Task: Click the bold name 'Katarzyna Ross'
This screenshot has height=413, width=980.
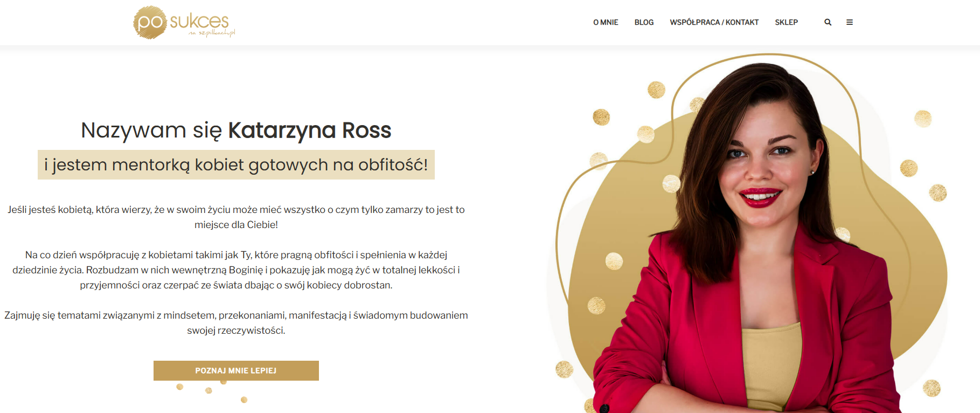Action: 310,130
